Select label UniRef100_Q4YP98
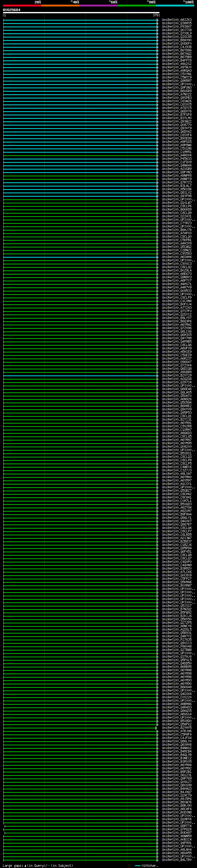The height and width of the screenshot is (868, 197). pyautogui.click(x=176, y=196)
